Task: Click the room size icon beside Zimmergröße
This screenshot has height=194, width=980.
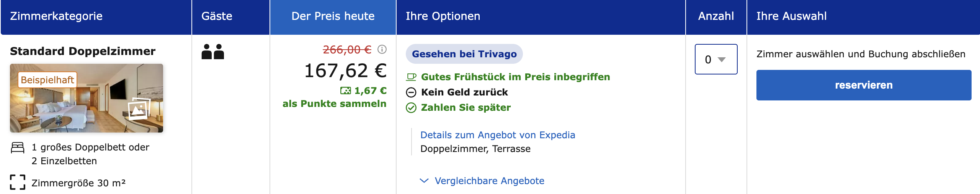Action: tap(18, 182)
